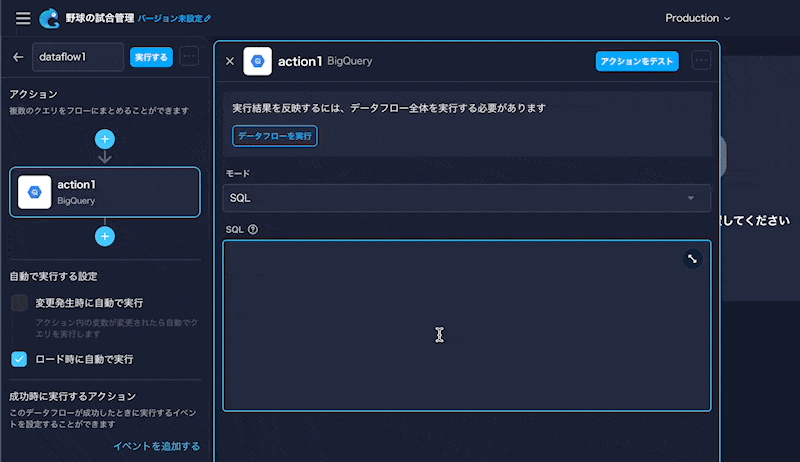Close the action1 panel

tap(230, 61)
